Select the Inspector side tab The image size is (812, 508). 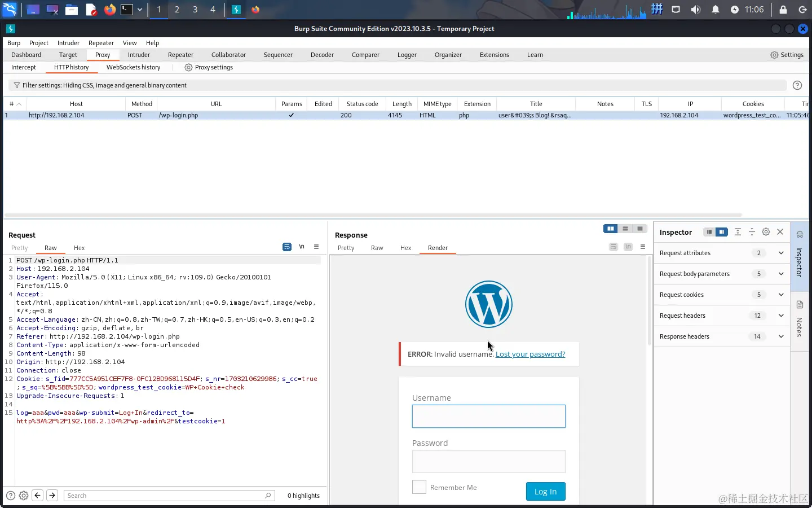(800, 257)
